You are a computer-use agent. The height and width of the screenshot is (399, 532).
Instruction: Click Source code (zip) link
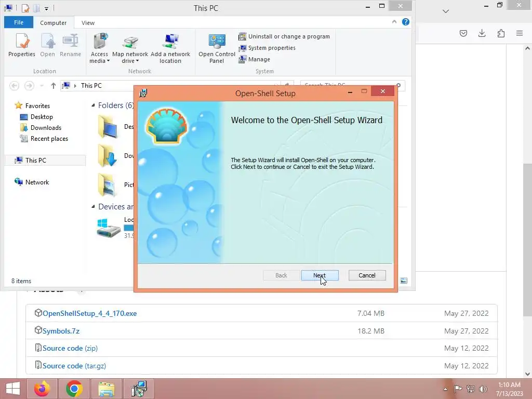click(x=70, y=348)
